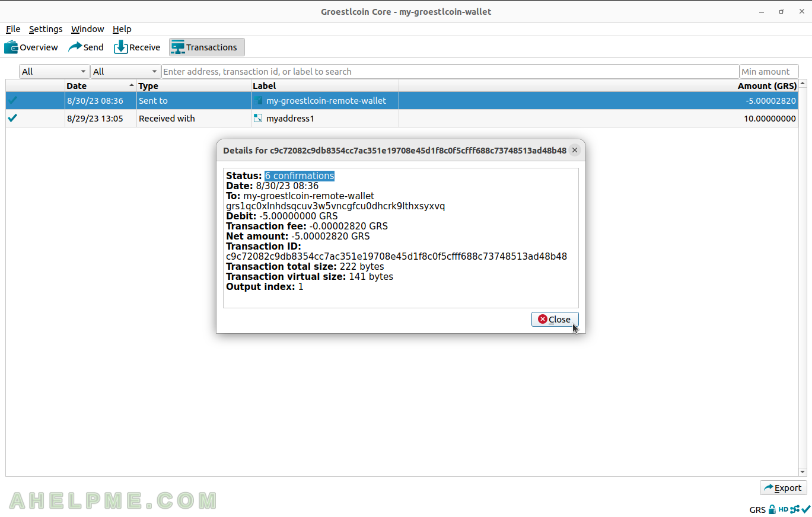Open the Send coins page
Image resolution: width=812 pixels, height=517 pixels.
[x=86, y=47]
